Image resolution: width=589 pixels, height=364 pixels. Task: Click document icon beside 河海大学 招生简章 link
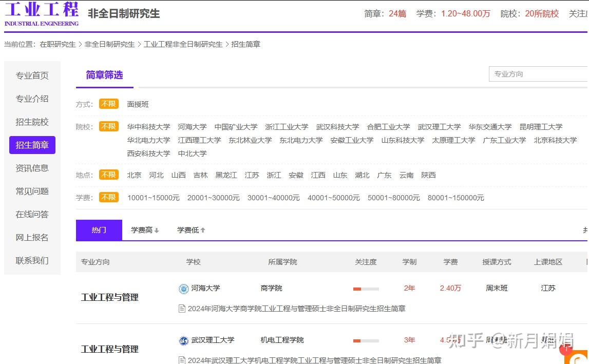click(x=182, y=309)
